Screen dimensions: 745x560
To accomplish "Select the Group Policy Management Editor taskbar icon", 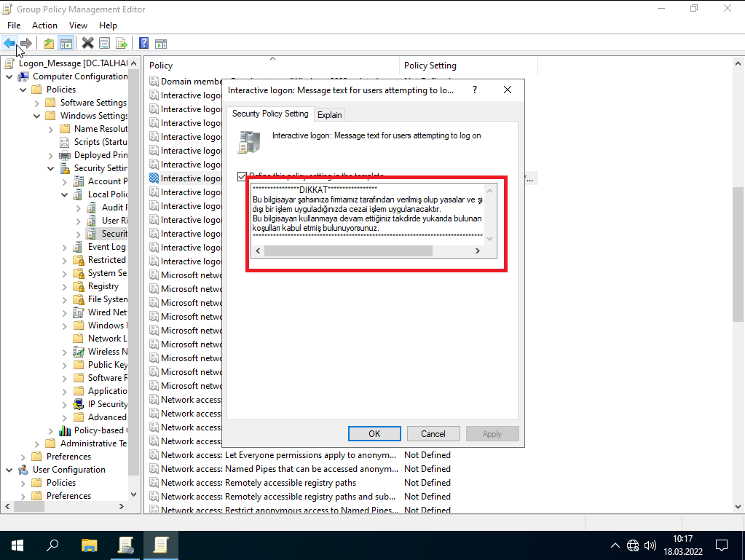I will coord(161,545).
